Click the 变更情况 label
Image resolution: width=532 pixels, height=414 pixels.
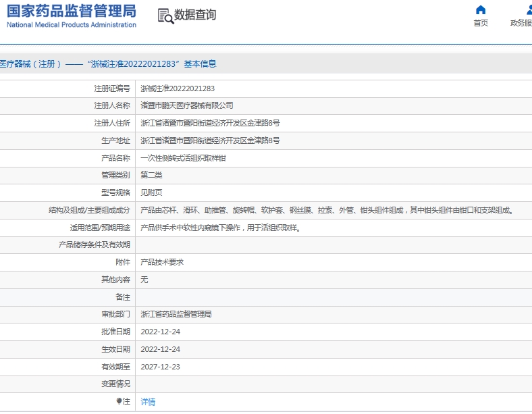tap(115, 384)
